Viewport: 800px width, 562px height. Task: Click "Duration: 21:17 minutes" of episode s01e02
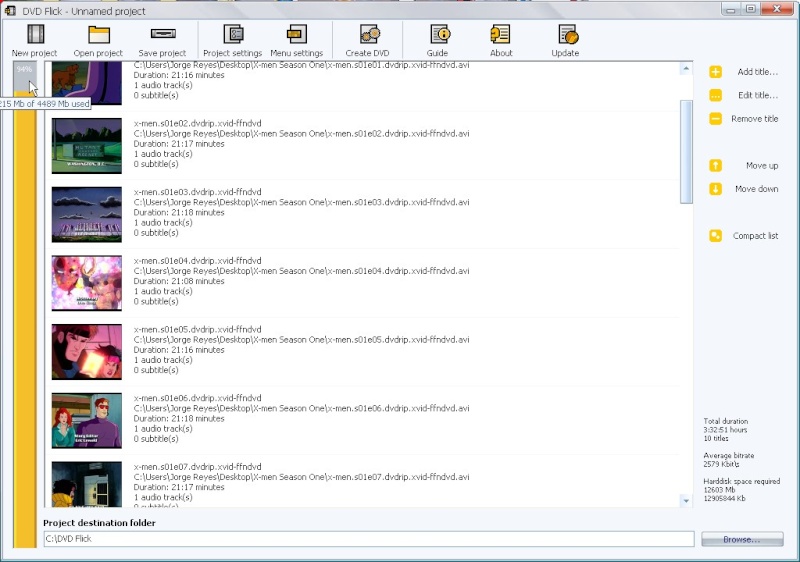click(x=179, y=144)
